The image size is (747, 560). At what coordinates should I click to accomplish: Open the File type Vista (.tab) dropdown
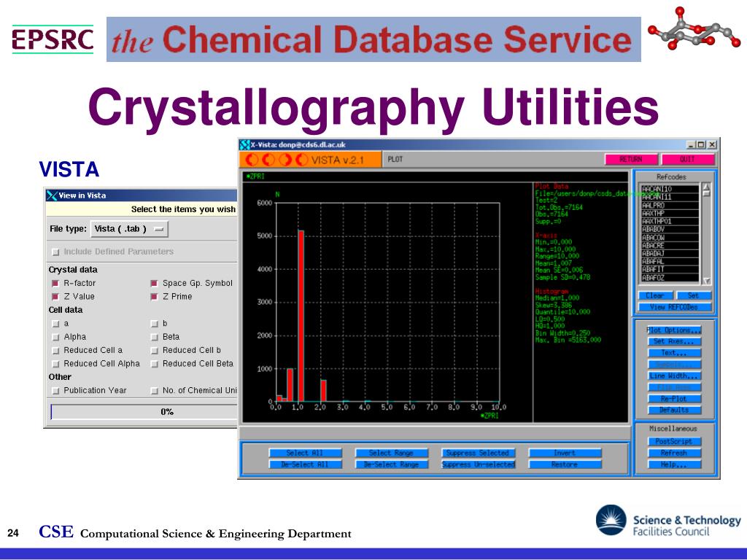click(129, 229)
